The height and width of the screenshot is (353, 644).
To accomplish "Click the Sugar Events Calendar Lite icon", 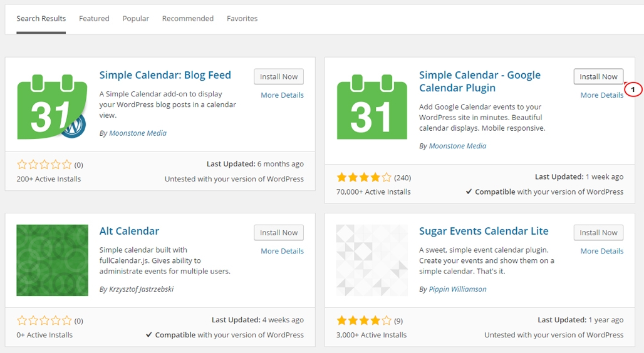I will click(371, 260).
